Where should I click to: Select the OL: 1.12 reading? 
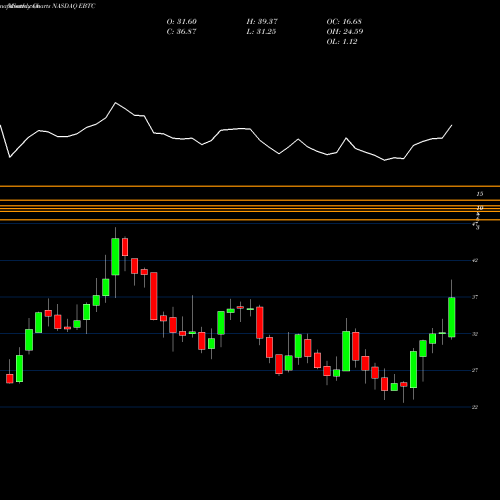coord(342,42)
